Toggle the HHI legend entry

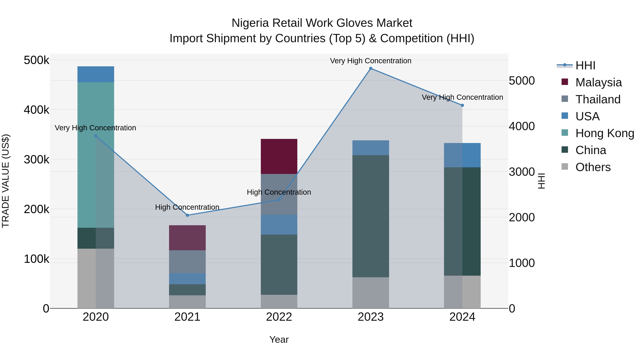point(576,65)
